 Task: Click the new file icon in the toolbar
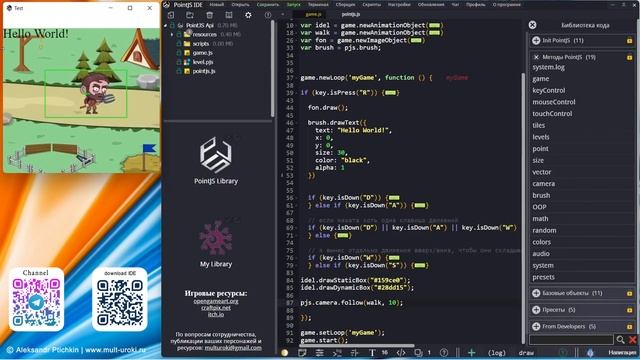(x=171, y=15)
